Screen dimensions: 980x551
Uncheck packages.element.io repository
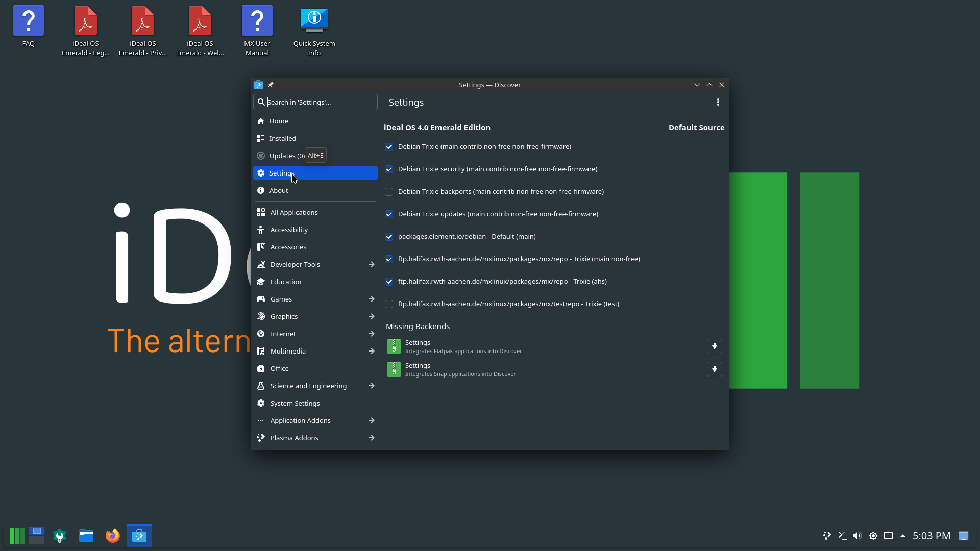tap(389, 237)
